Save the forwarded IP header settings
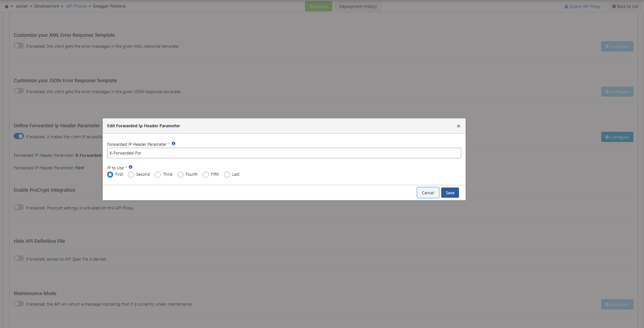 [450, 193]
